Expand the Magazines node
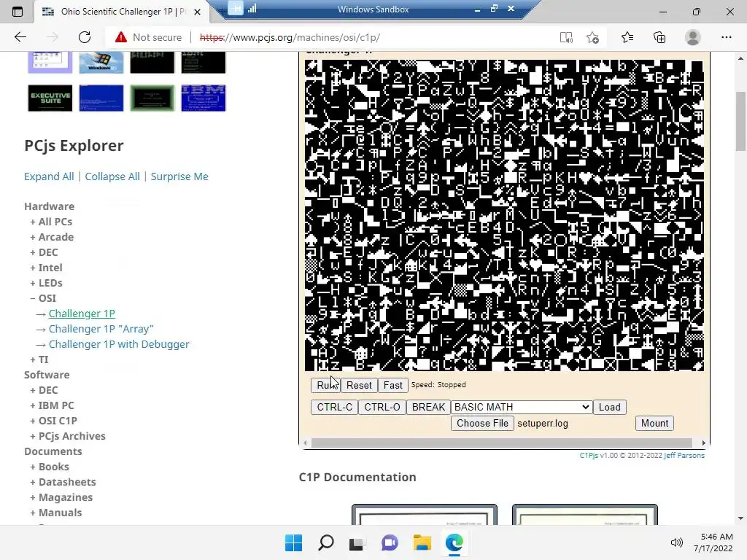Viewport: 747px width, 560px height. (x=61, y=497)
